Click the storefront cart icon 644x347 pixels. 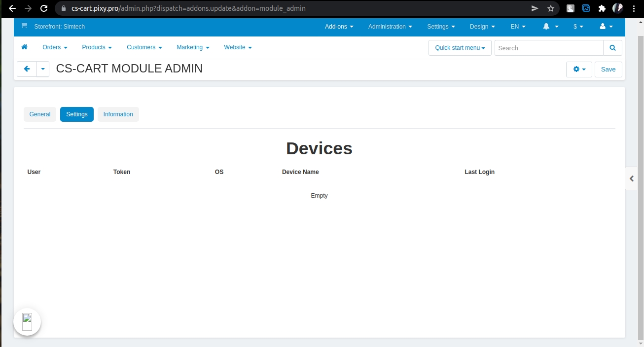tap(24, 26)
